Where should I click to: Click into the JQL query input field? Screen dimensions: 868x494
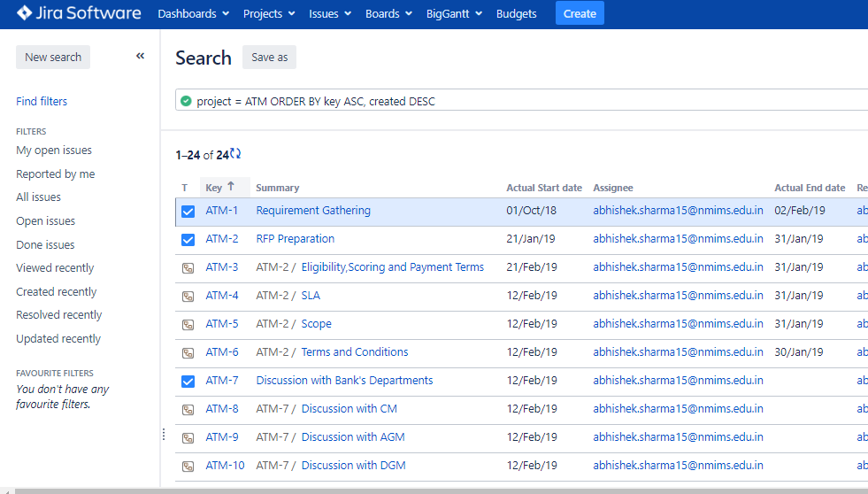pyautogui.click(x=531, y=101)
